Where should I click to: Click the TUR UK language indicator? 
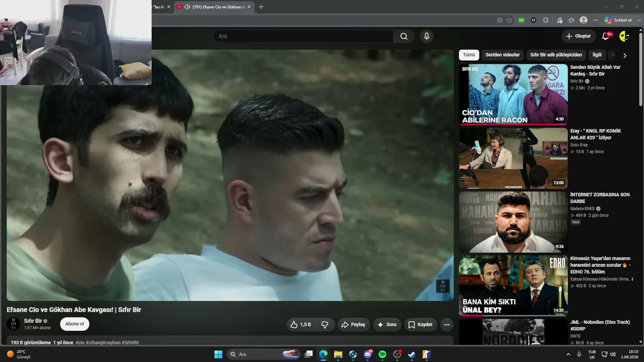592,354
